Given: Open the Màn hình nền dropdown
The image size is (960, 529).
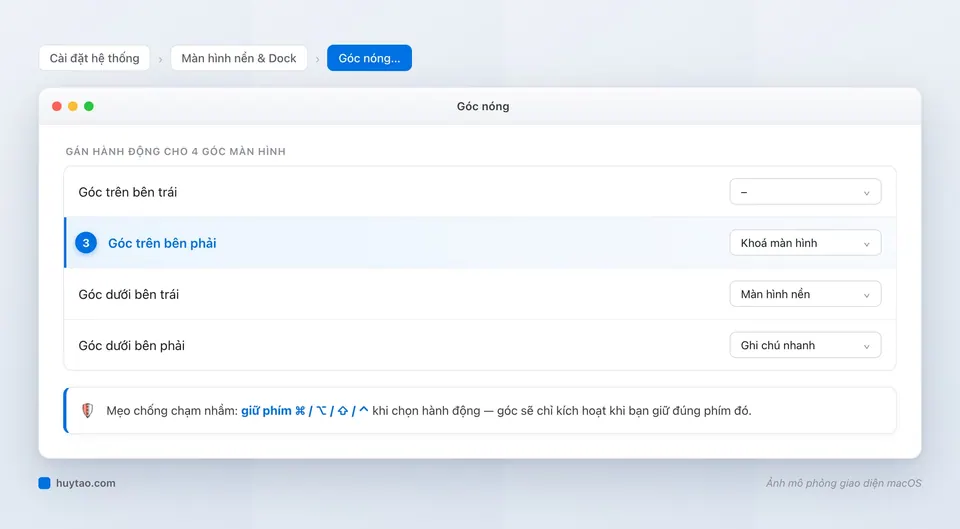Looking at the screenshot, I should coord(805,295).
